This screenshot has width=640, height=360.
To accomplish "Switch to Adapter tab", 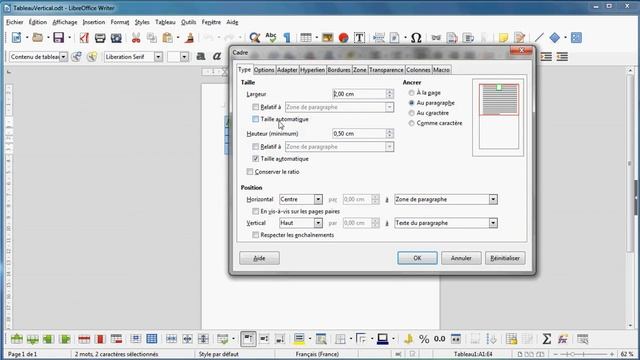I will (287, 70).
